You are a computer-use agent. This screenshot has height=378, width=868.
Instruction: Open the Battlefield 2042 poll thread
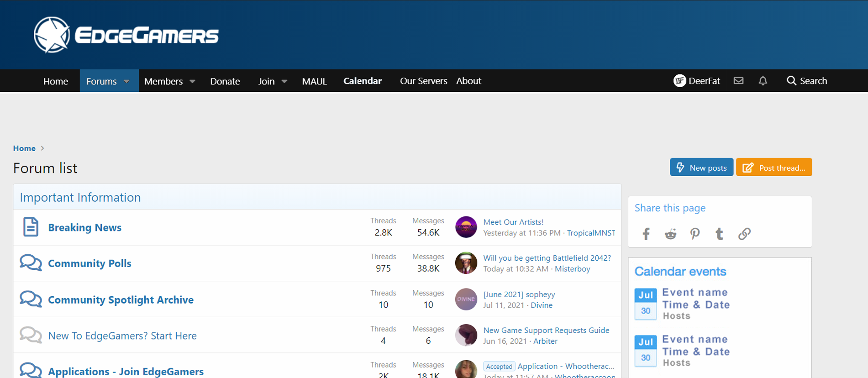[x=547, y=258]
